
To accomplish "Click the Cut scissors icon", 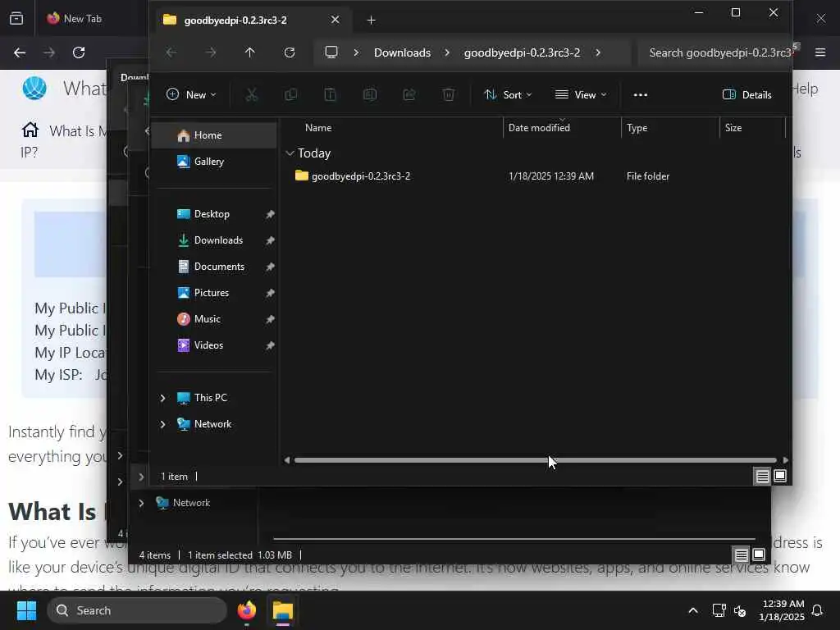I will [x=251, y=95].
